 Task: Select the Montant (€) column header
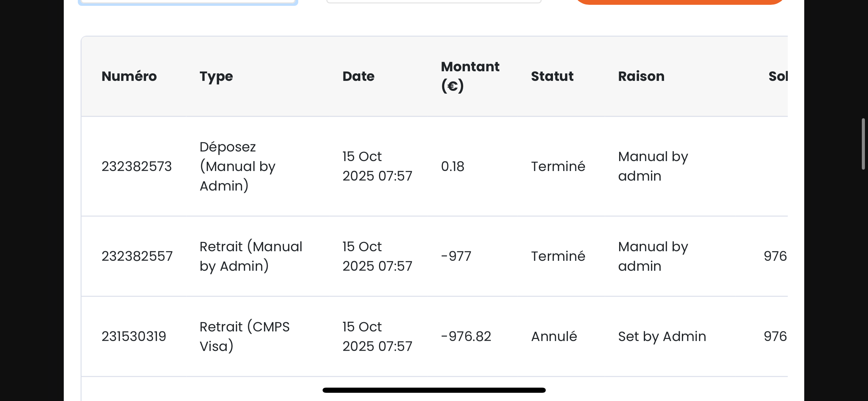[470, 76]
